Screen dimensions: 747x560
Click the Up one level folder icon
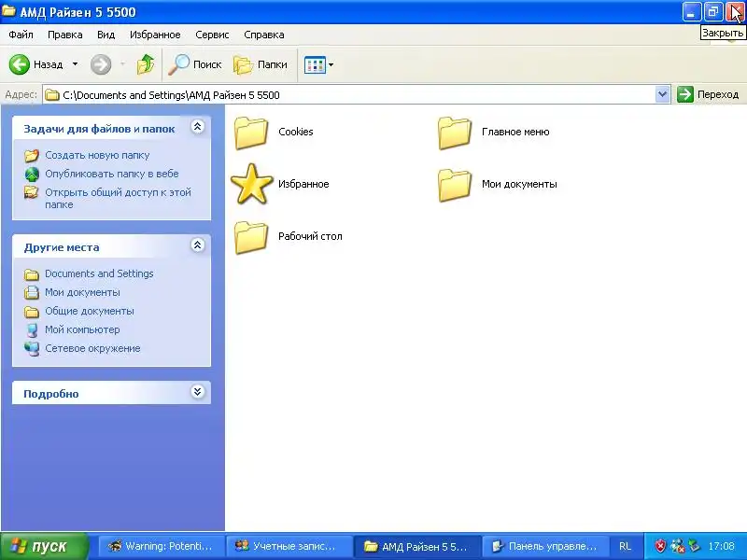[146, 64]
